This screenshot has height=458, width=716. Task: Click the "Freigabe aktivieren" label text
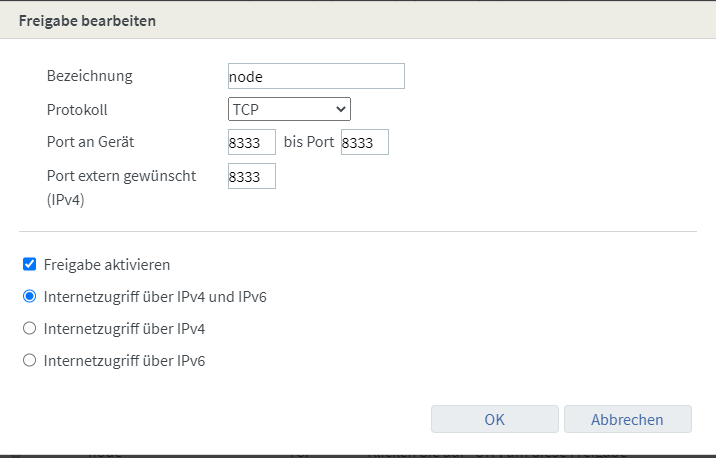(x=107, y=265)
